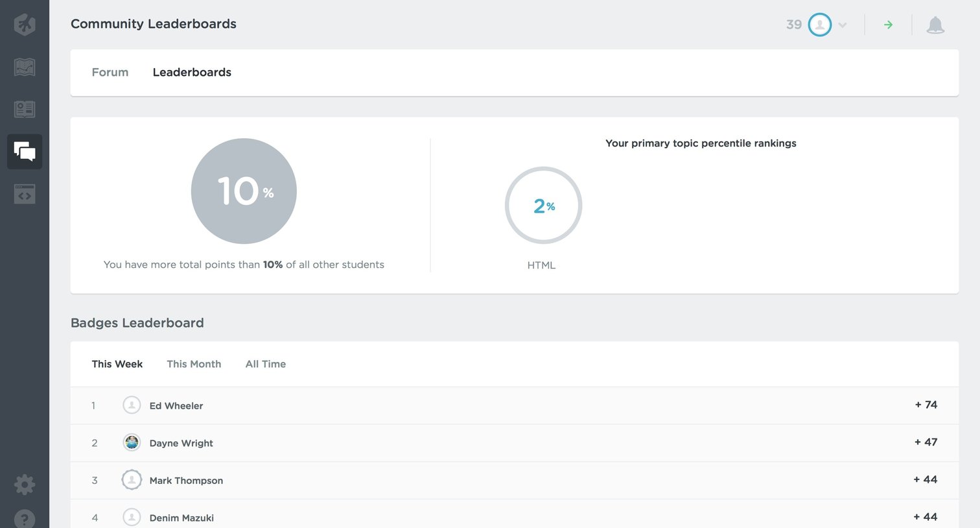Open Dayne Wright's profile link
The width and height of the screenshot is (980, 528).
tap(181, 443)
